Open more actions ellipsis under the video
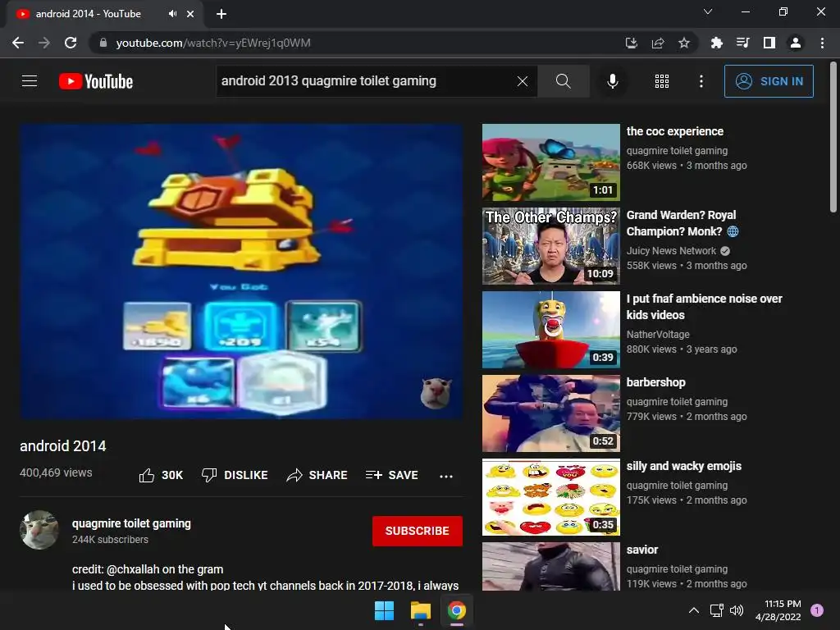This screenshot has height=630, width=840. click(x=445, y=476)
